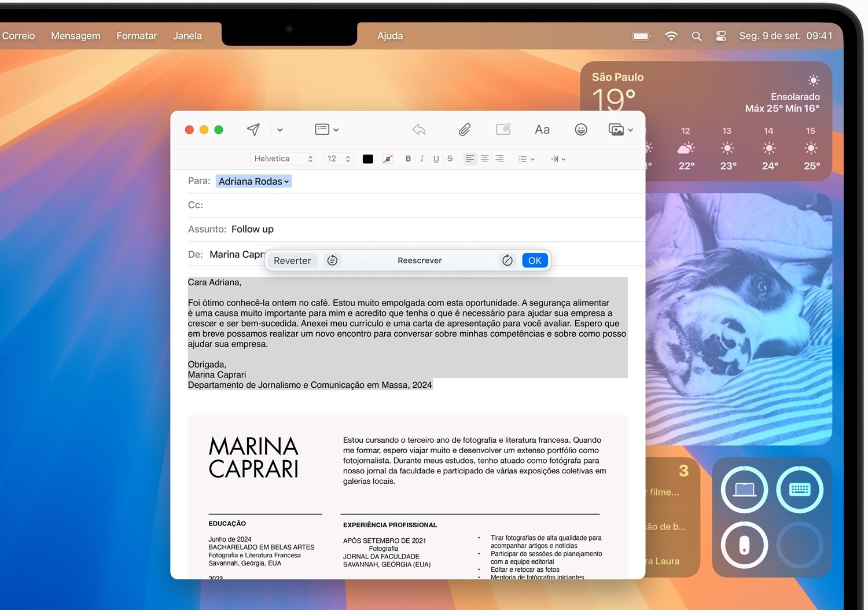868x610 pixels.
Task: Open Spotlight search icon
Action: tap(697, 36)
